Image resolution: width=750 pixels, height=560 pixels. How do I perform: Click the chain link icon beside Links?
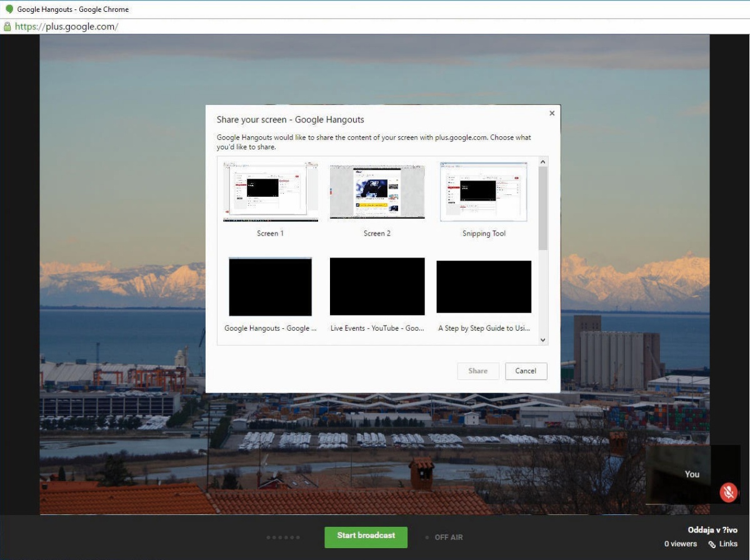(x=712, y=544)
